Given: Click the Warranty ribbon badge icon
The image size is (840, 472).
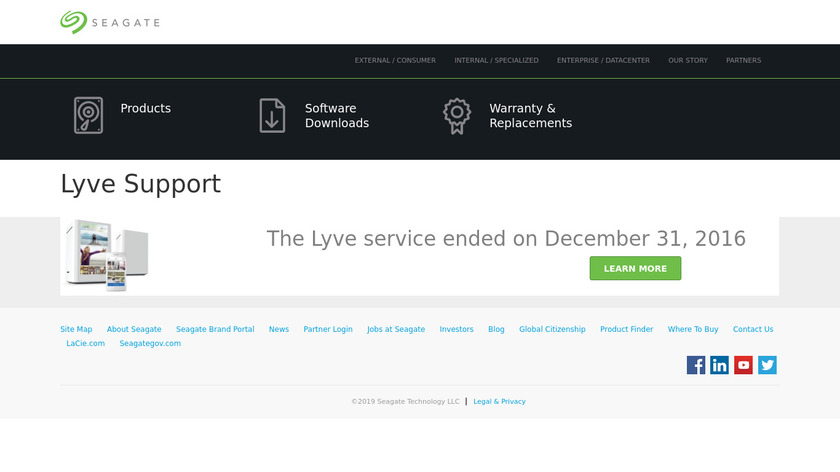Looking at the screenshot, I should (x=457, y=116).
